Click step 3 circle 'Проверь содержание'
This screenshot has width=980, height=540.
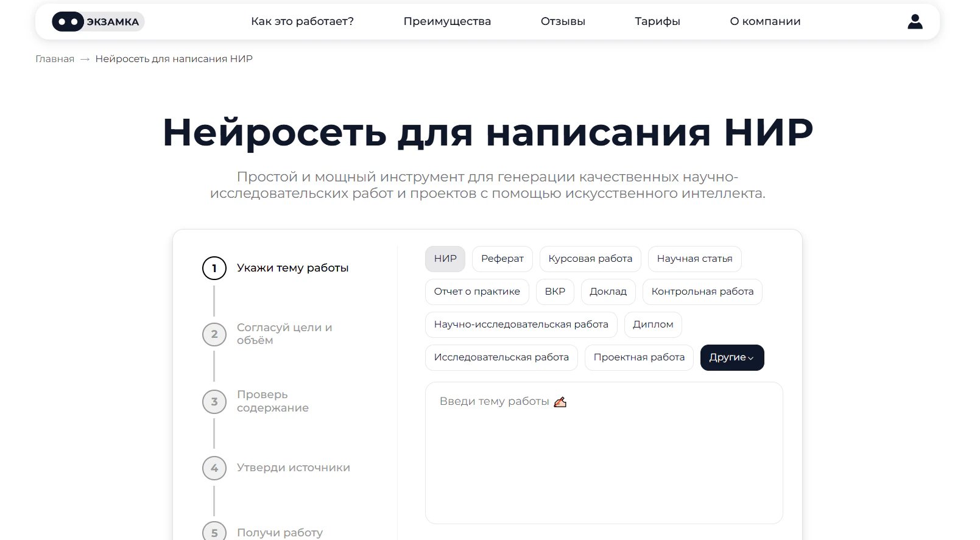(x=214, y=402)
